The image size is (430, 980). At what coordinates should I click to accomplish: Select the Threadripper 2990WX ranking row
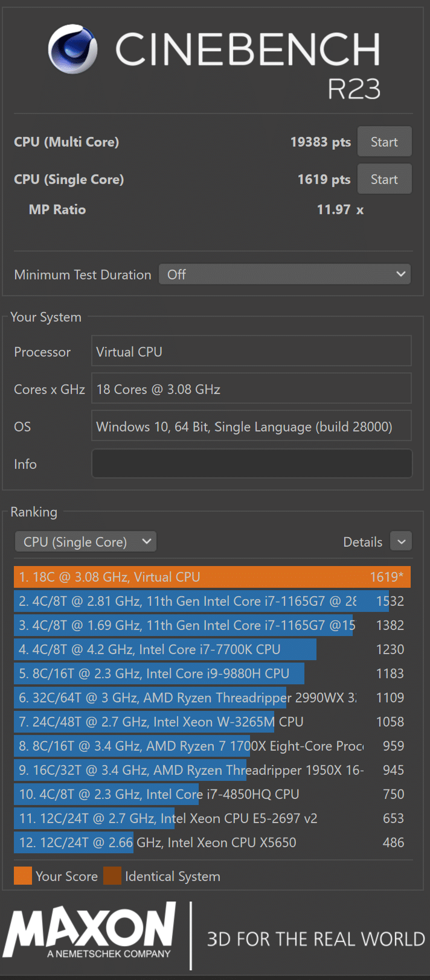coord(211,698)
